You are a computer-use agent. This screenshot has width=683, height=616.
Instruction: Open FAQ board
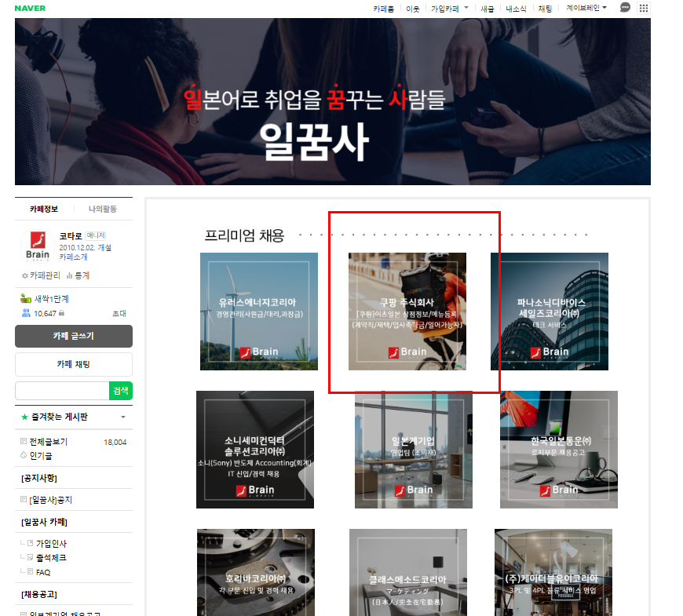click(x=43, y=572)
